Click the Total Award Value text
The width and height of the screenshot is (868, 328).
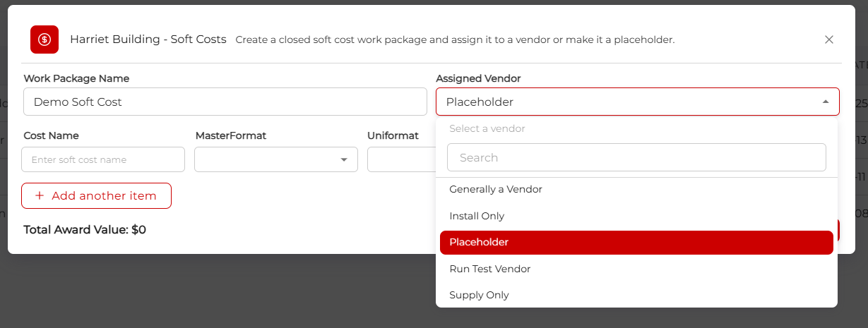tap(85, 229)
